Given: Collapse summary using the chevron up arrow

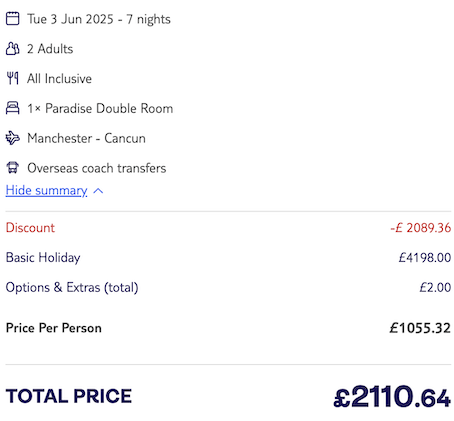Looking at the screenshot, I should [98, 191].
